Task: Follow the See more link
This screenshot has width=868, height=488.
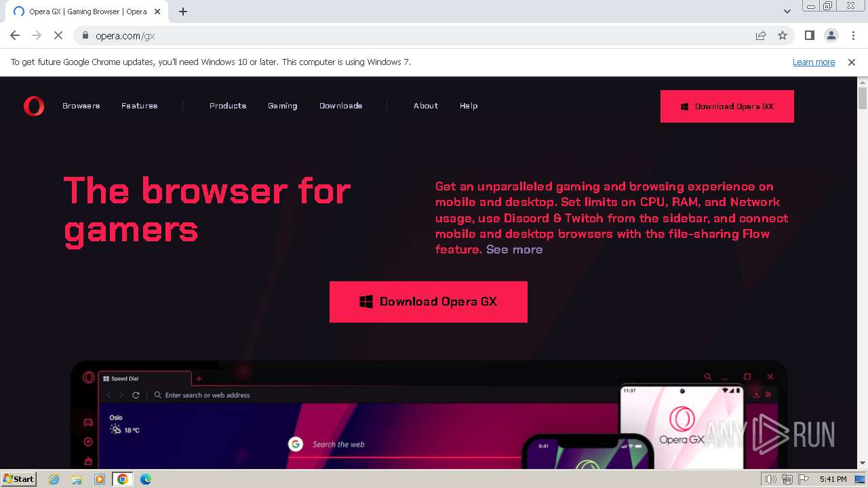Action: click(515, 249)
